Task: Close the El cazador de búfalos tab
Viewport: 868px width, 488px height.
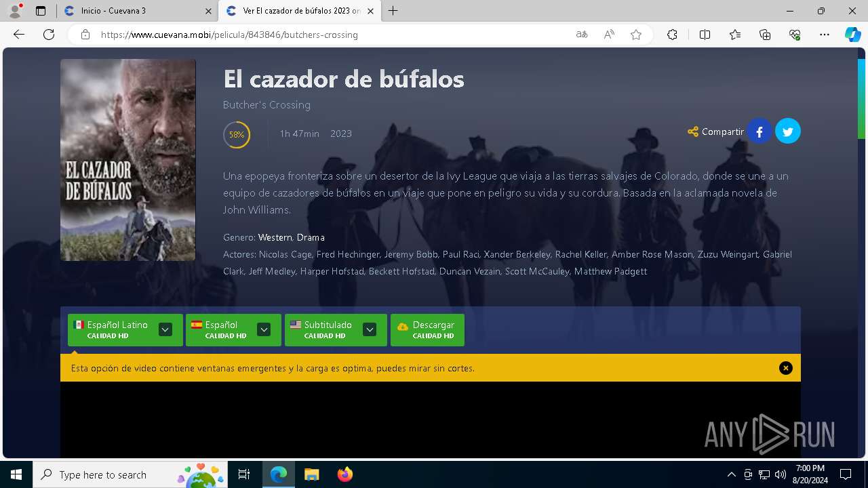Action: [x=370, y=11]
